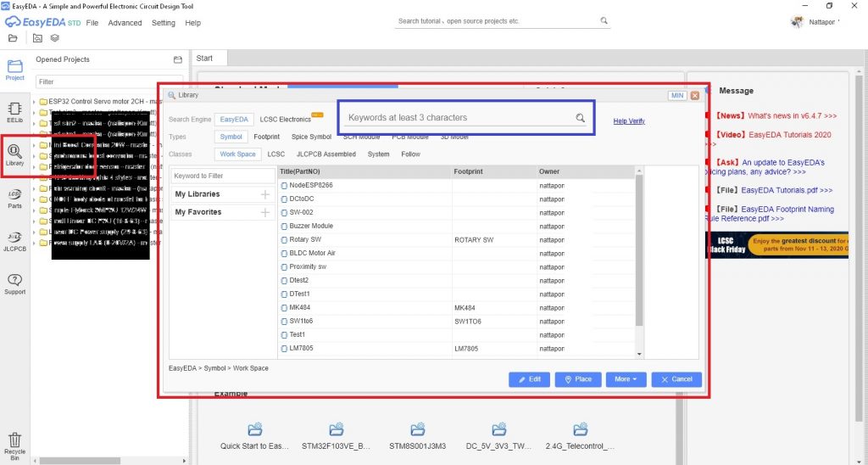Select LCSC Electronics search engine
The width and height of the screenshot is (868, 465).
pos(286,119)
